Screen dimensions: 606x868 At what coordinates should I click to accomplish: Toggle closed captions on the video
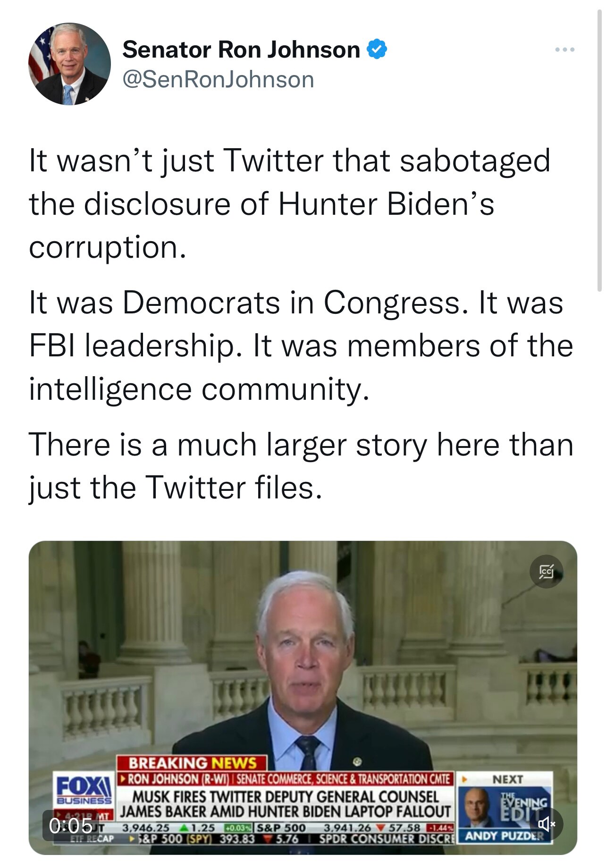[x=546, y=572]
